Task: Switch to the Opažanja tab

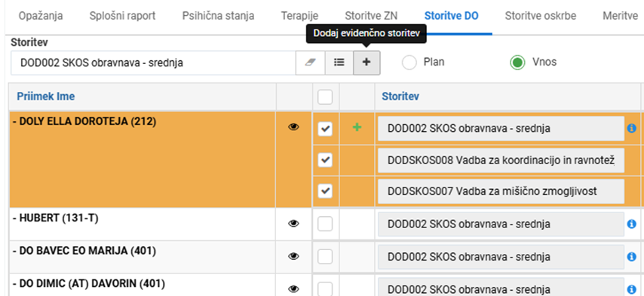Action: point(41,16)
